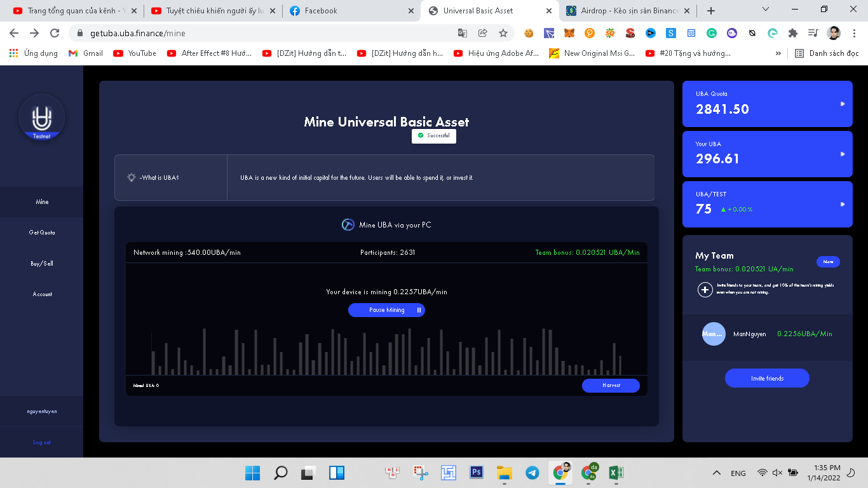
Task: Open Windows taskbar search
Action: 280,473
